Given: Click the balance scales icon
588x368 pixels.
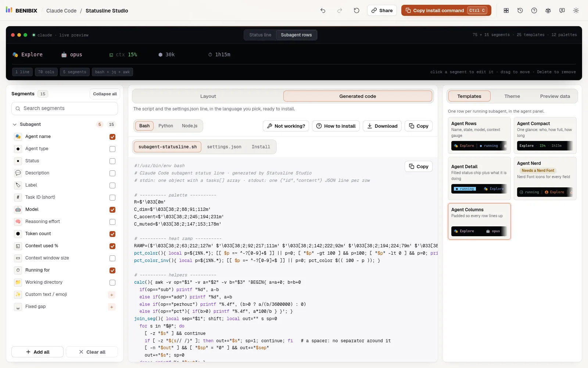Looking at the screenshot, I should [x=548, y=11].
